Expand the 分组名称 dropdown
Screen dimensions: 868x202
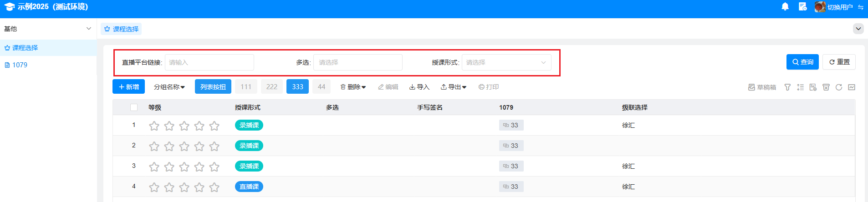pyautogui.click(x=169, y=87)
